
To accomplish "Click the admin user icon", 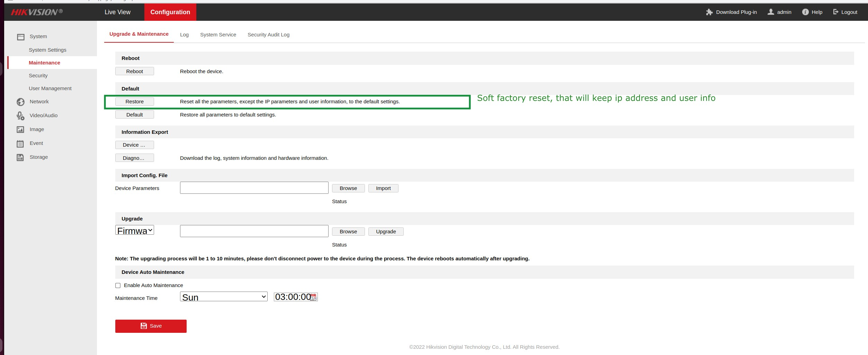I will click(771, 12).
